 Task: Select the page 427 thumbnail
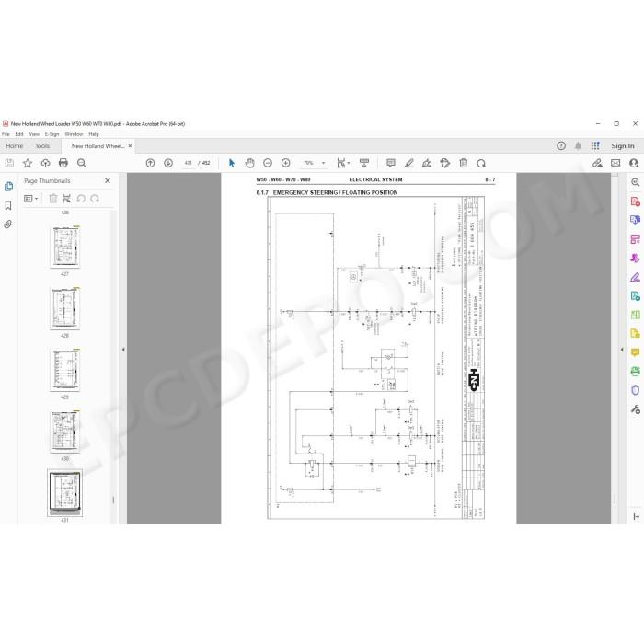(65, 247)
